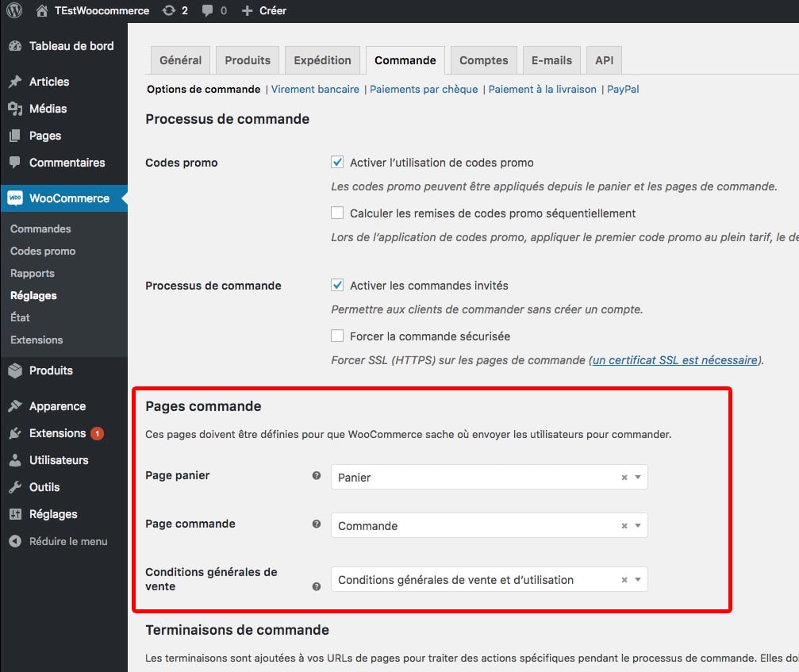Click the Réglages sliders icon in sidebar
Image resolution: width=799 pixels, height=672 pixels.
pos(15,514)
